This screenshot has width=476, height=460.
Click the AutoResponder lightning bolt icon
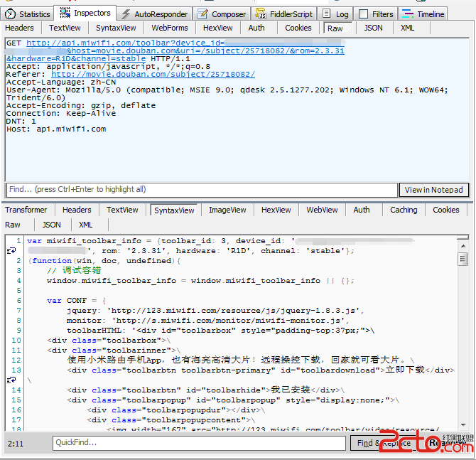point(126,14)
